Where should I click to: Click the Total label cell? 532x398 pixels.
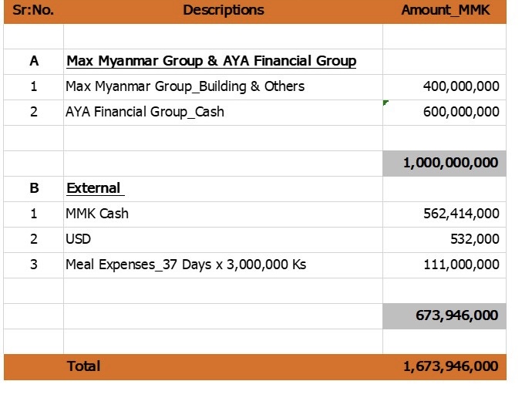tap(224, 367)
